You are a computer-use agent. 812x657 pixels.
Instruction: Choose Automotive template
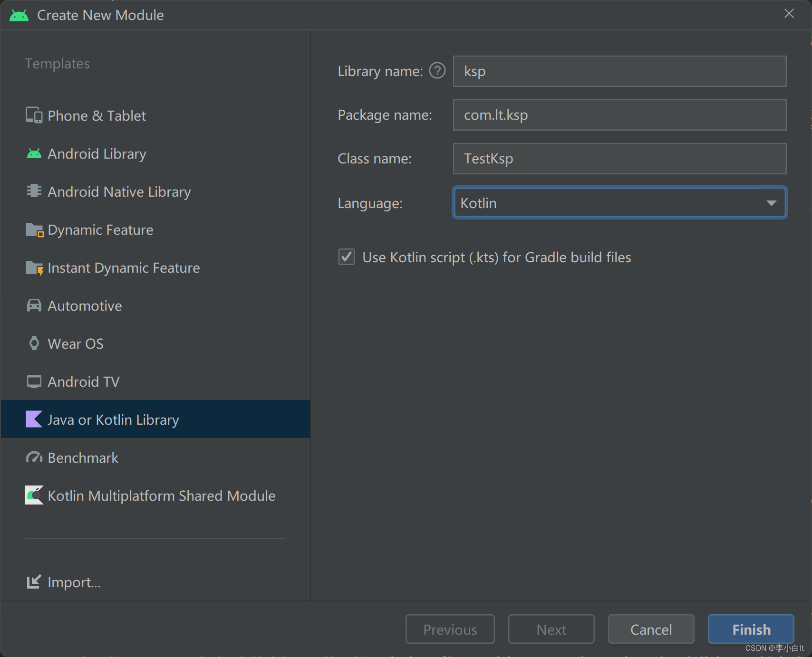click(155, 305)
